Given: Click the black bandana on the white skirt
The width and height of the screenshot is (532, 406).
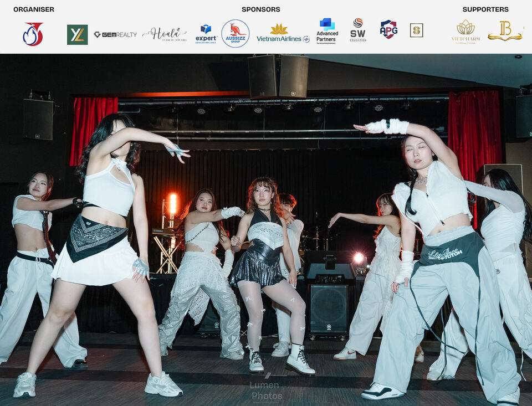Looking at the screenshot, I should click(95, 238).
